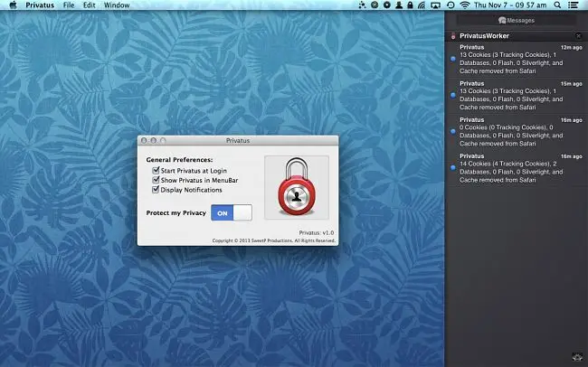Click the diagonal signal waves menu bar icon
Viewport: 588px width, 367px height.
(422, 5)
